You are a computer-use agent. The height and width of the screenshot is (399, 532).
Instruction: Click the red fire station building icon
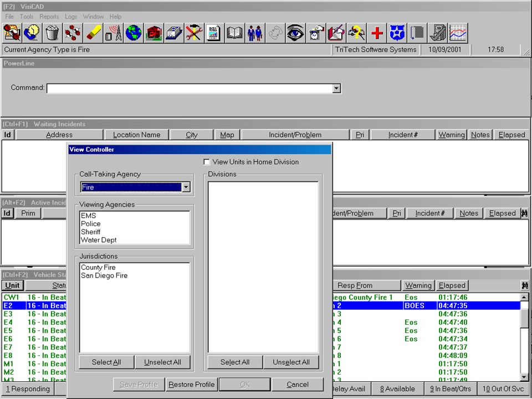click(x=154, y=33)
